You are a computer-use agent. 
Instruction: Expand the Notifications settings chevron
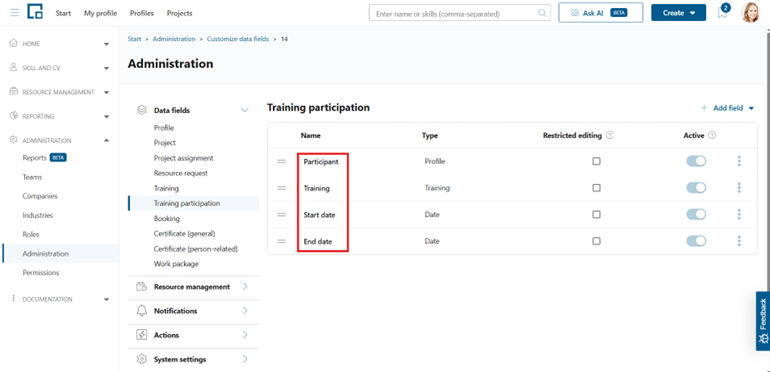245,311
